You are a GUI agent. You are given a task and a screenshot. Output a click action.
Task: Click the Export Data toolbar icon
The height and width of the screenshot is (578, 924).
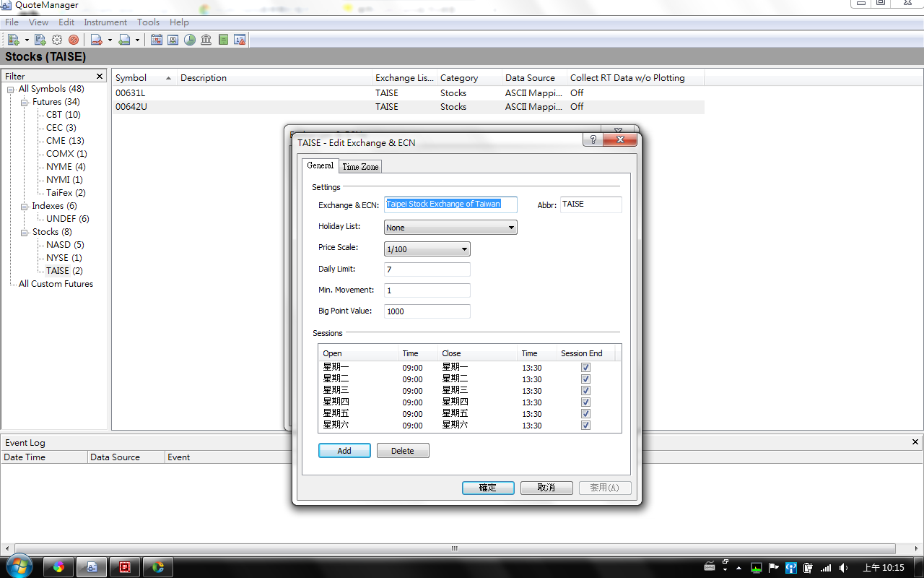(96, 40)
